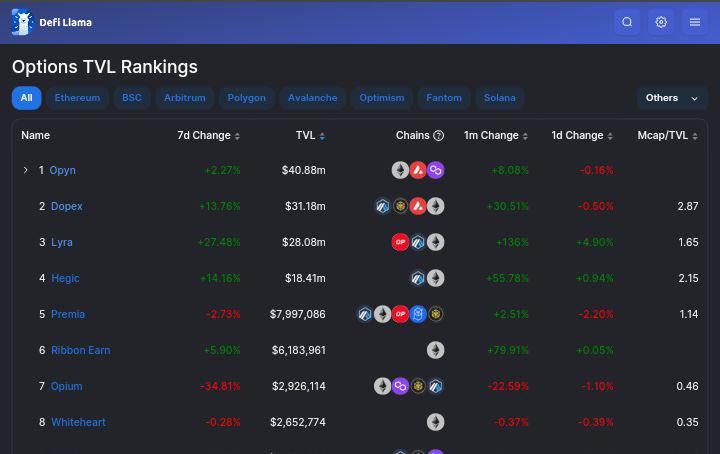Screen dimensions: 720x454
Task: Filter by Fantom chain
Action: pos(444,98)
